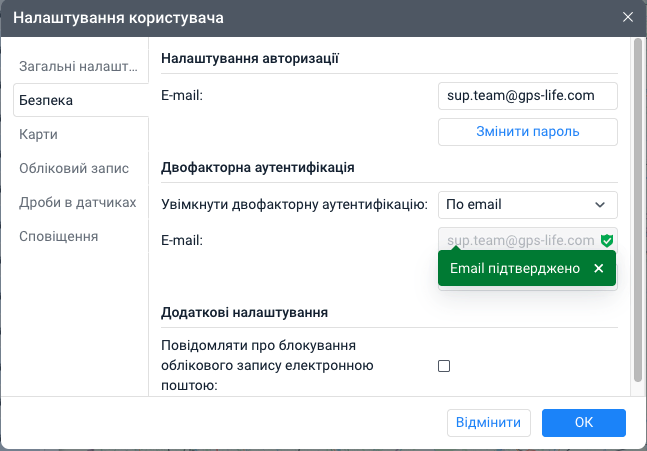Open the Сповіщення tab
This screenshot has width=647, height=451.
click(x=81, y=236)
